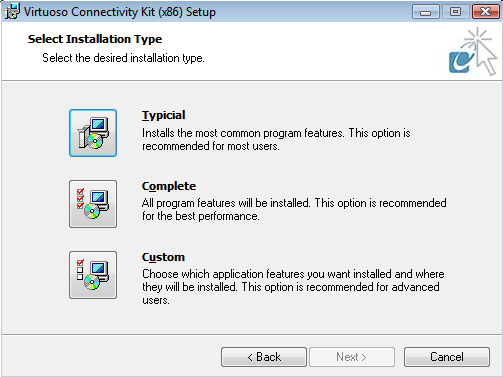Screen dimensions: 503x377
Task: Choose the Custom installation icon button
Action: click(93, 275)
